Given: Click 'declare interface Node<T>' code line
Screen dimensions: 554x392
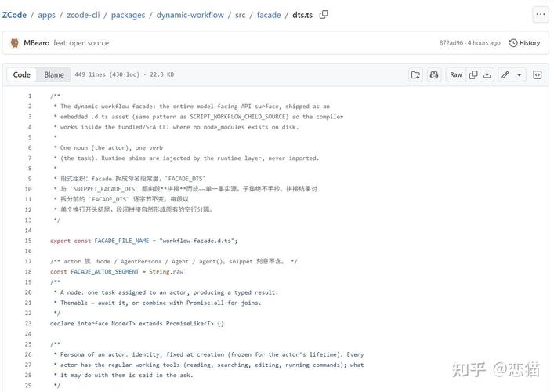Looking at the screenshot, I should point(136,324).
